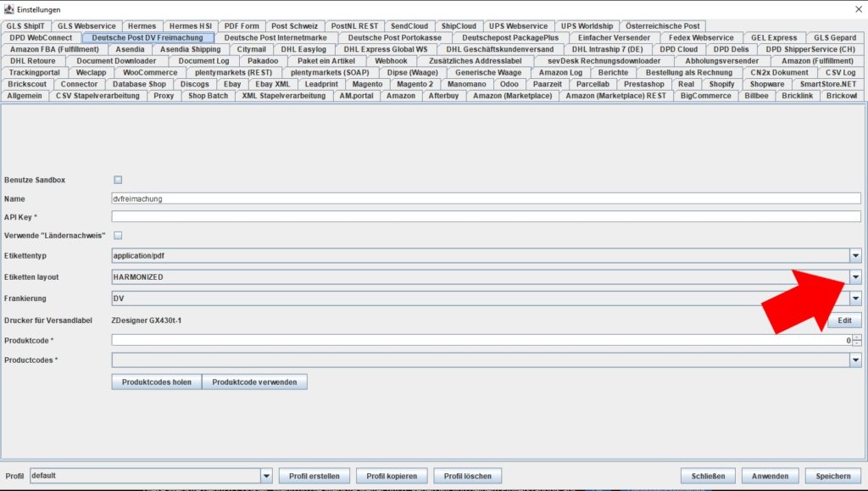Open the Österreichische Post tab
868x491 pixels.
click(x=663, y=26)
